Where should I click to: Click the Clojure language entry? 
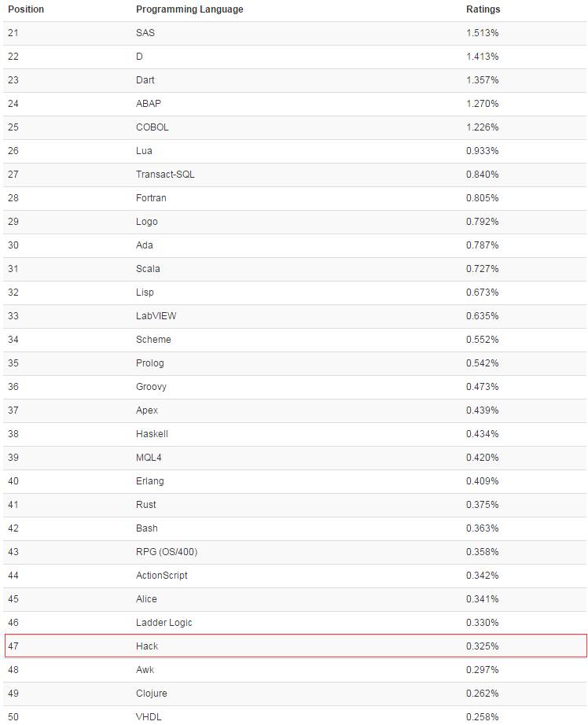[x=152, y=694]
